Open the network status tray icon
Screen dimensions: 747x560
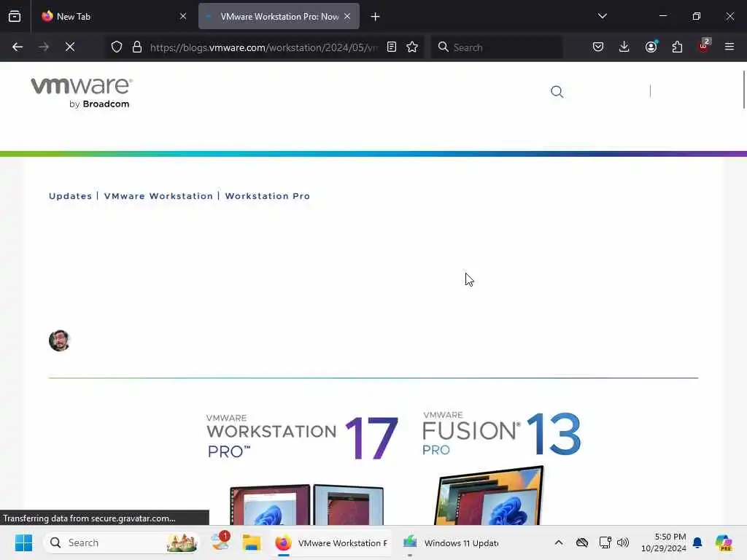605,542
